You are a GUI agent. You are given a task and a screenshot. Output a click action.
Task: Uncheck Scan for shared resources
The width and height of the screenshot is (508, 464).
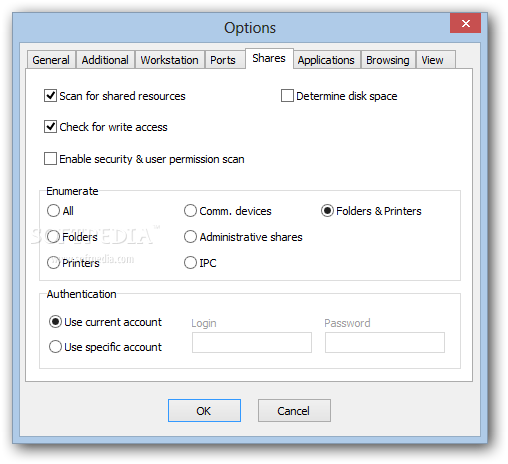pyautogui.click(x=50, y=96)
